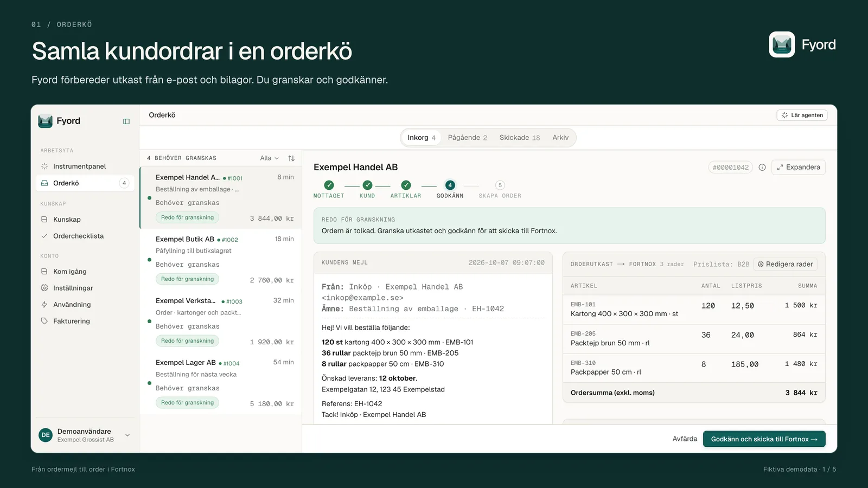The height and width of the screenshot is (488, 868).
Task: Click Redo för granskning badge on 2 760,00 kr order
Action: pos(188,279)
